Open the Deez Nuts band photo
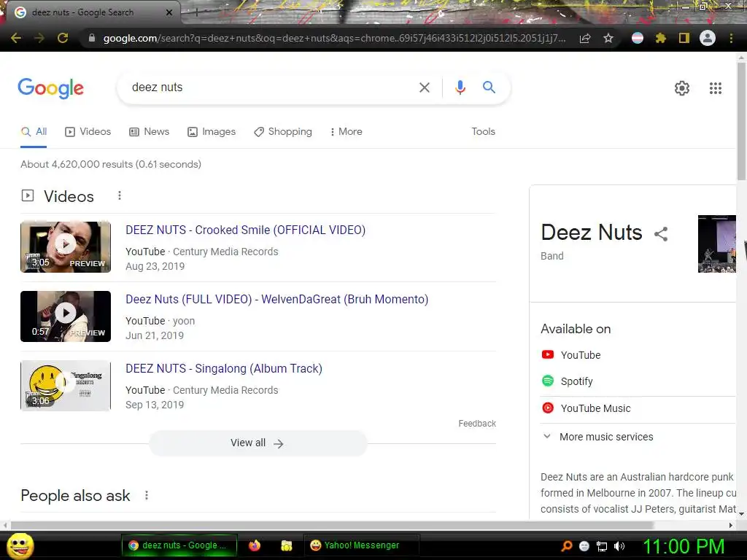This screenshot has width=747, height=560. coord(717,244)
